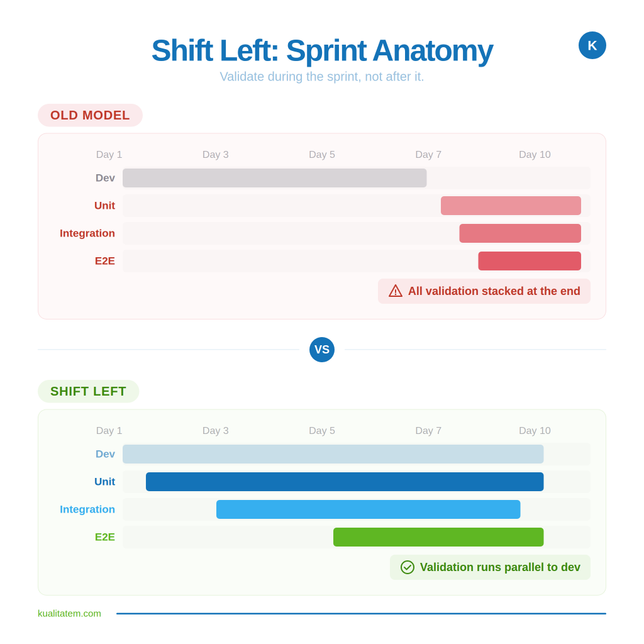Click the round K logo badge
Screen dimensions: 644x644
pyautogui.click(x=592, y=45)
